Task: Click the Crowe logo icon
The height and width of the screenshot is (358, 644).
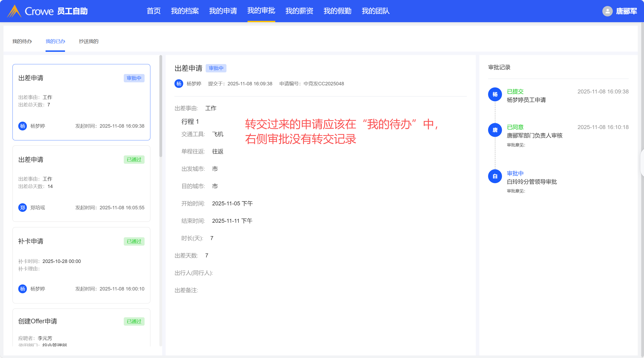Action: (x=14, y=11)
